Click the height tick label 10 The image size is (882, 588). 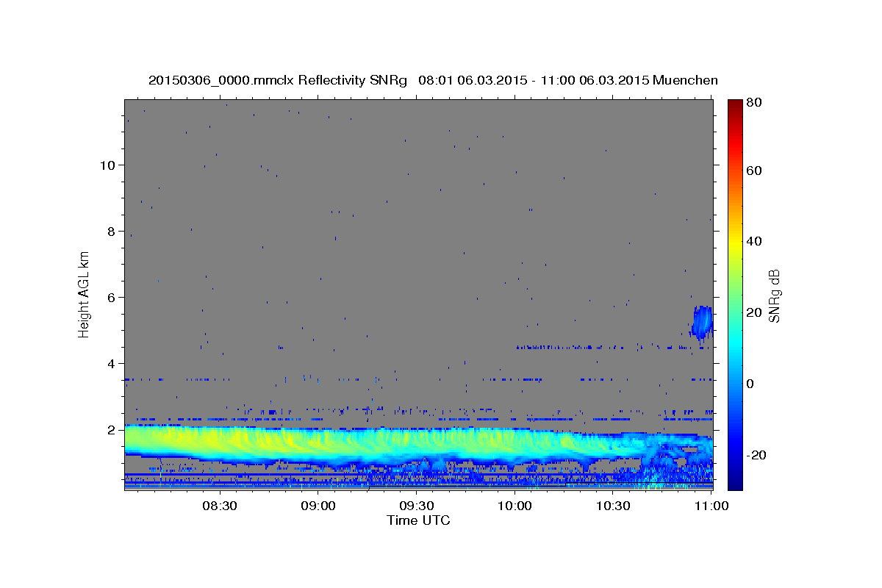[x=107, y=165]
